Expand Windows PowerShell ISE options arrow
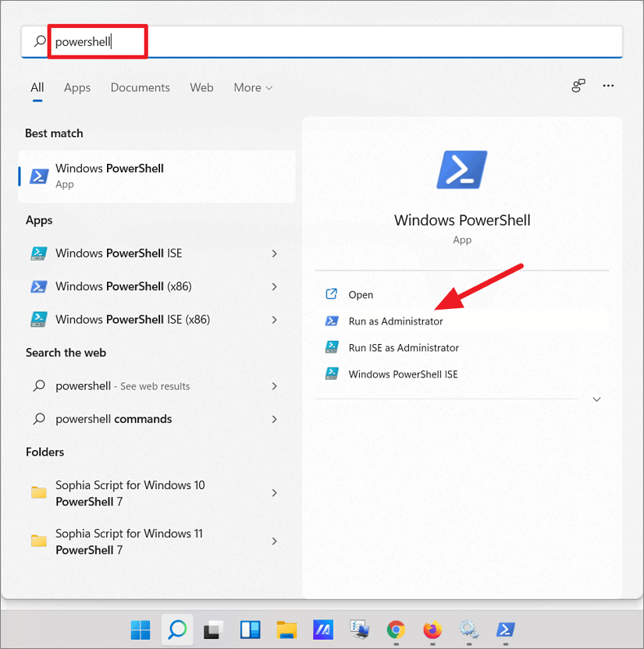This screenshot has width=644, height=649. tap(274, 254)
